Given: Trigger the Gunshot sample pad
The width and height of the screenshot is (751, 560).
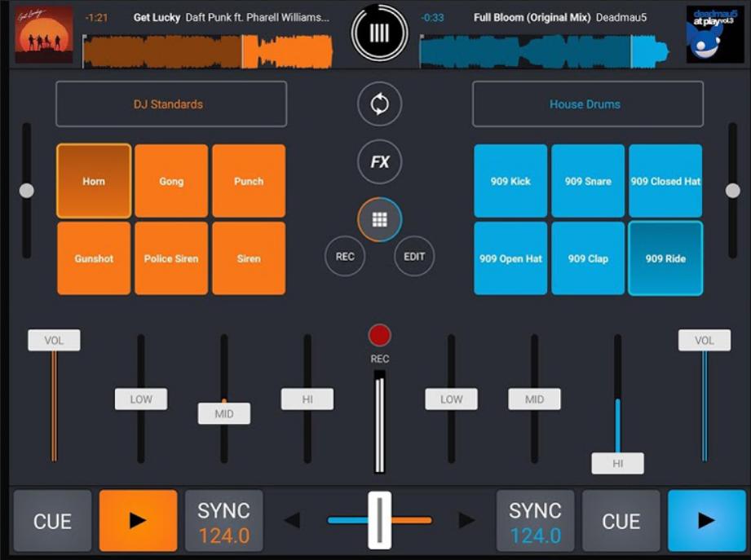Looking at the screenshot, I should pyautogui.click(x=94, y=258).
